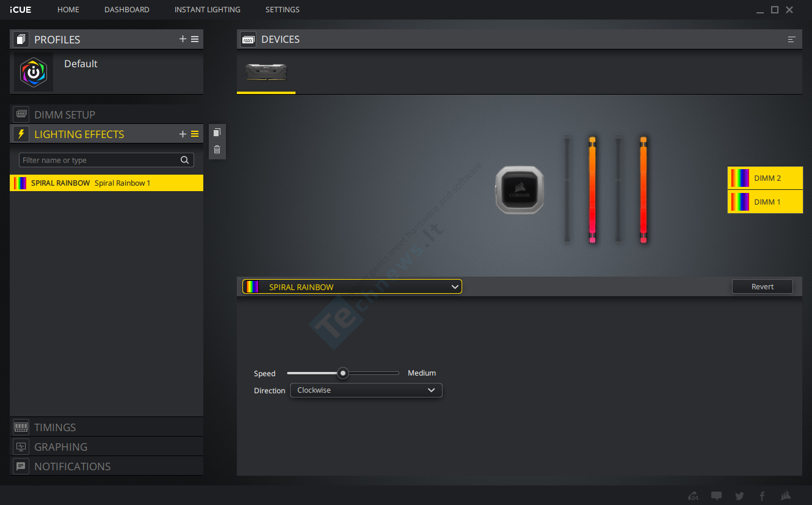Copy the selected lighting effect
The height and width of the screenshot is (505, 812).
(x=217, y=133)
